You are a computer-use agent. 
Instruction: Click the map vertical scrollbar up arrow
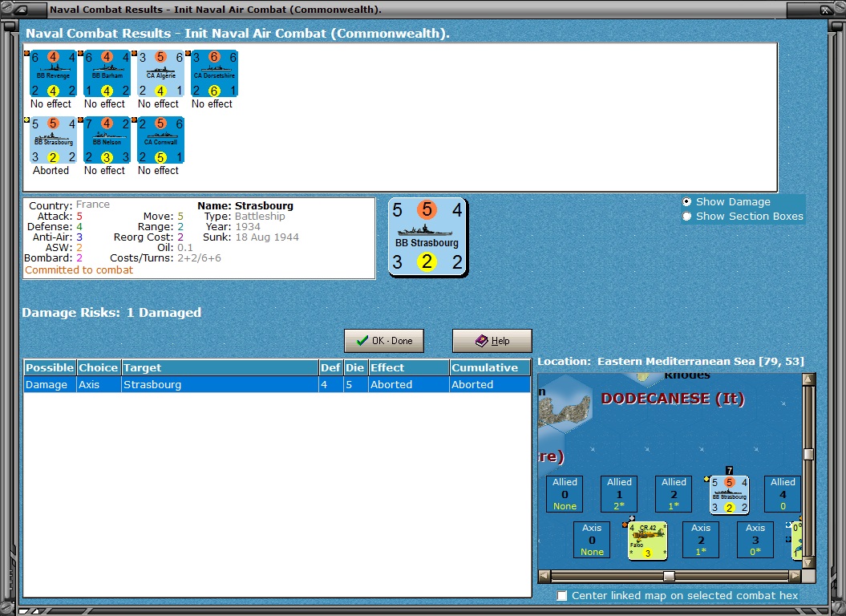click(x=808, y=379)
